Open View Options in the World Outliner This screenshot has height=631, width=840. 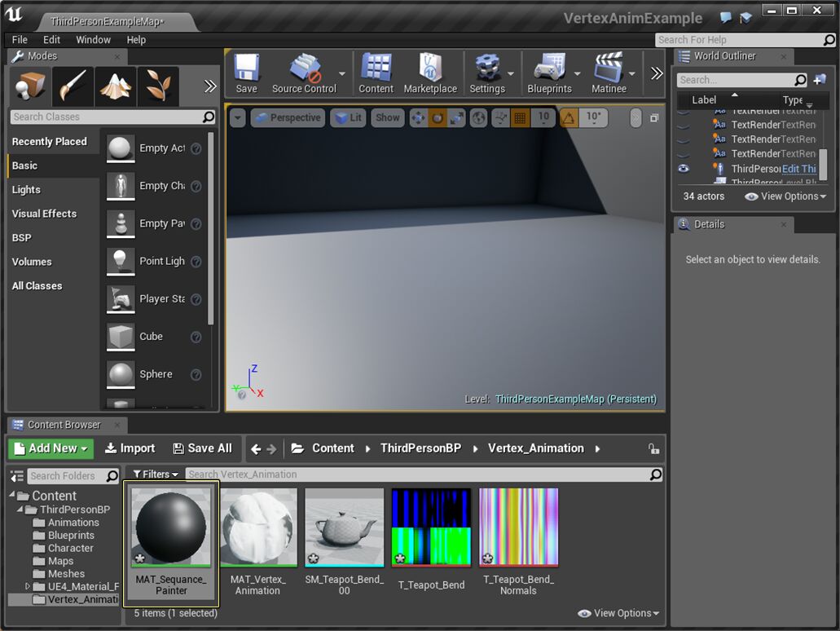click(785, 196)
